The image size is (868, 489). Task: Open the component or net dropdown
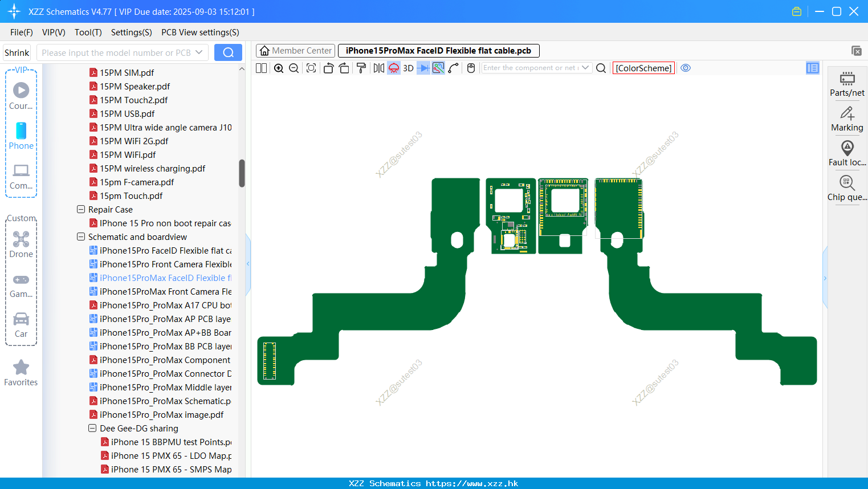(585, 68)
